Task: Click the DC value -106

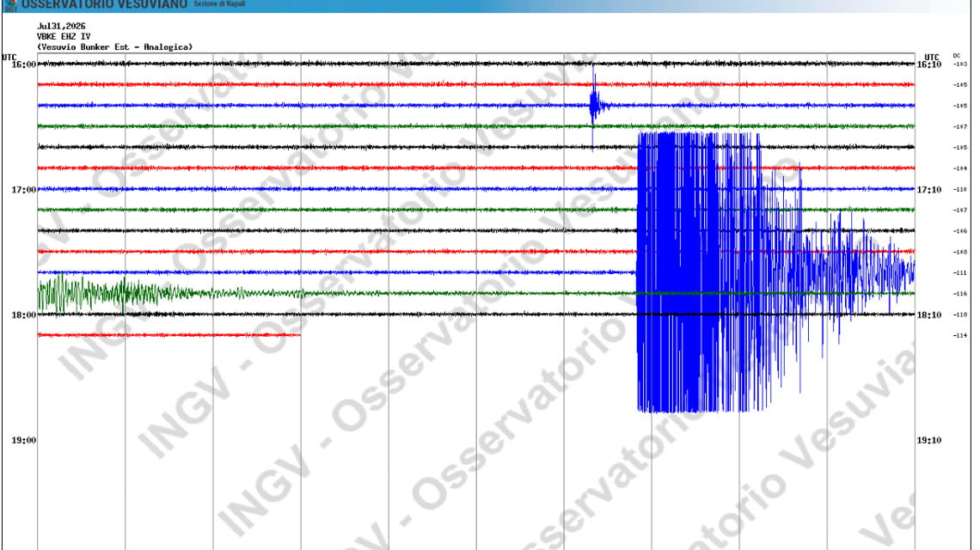Action: click(960, 230)
